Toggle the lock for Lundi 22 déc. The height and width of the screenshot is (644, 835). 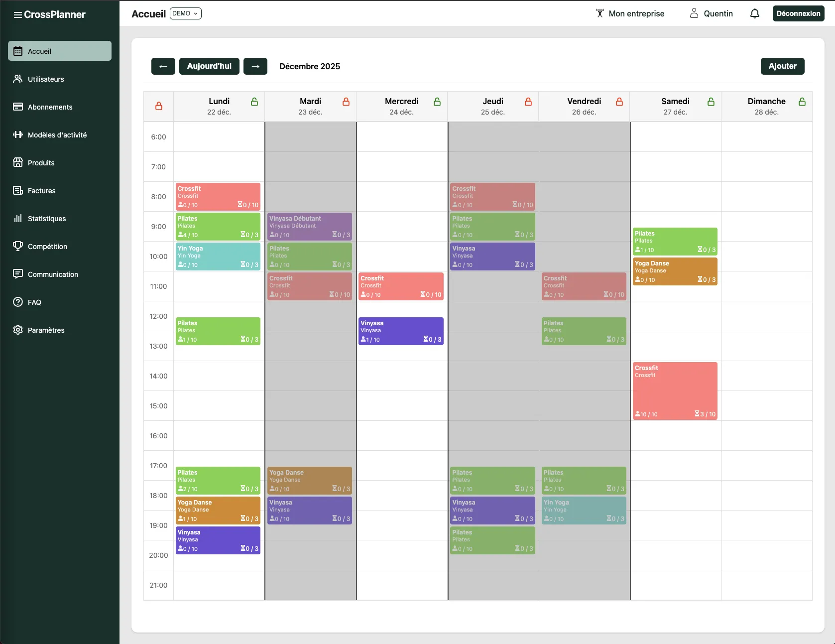coord(254,102)
